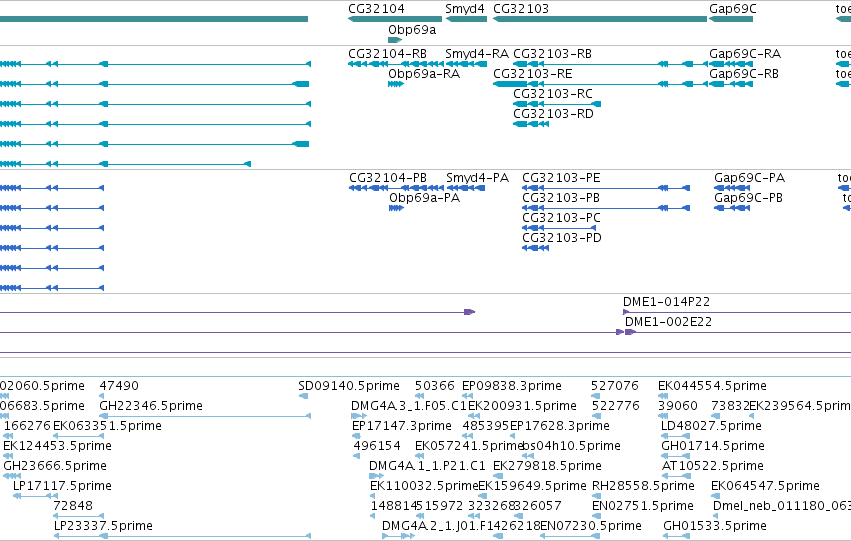Click the CG32103 gene span bar
Screen dimensions: 851x541
[600, 19]
